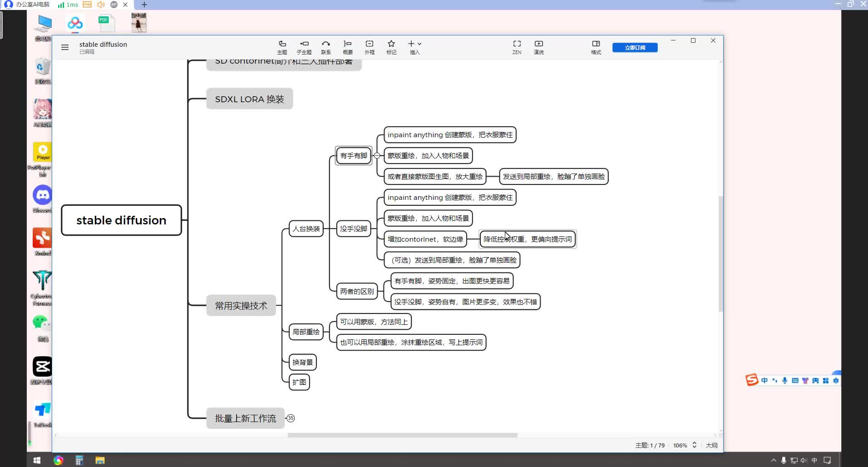The width and height of the screenshot is (868, 467).
Task: Open the PotPlayer desktop shortcut
Action: click(43, 159)
